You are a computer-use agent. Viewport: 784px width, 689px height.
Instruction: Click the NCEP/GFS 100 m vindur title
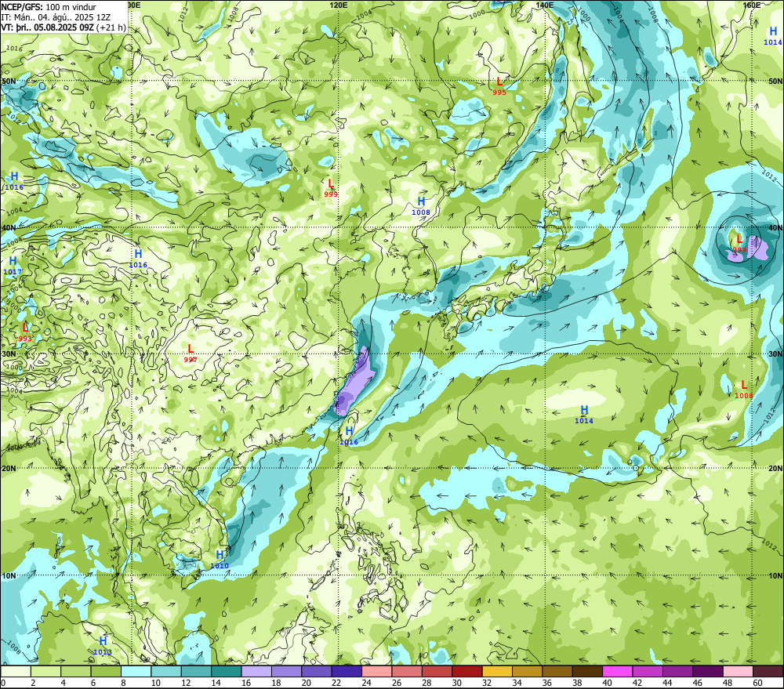click(x=49, y=7)
